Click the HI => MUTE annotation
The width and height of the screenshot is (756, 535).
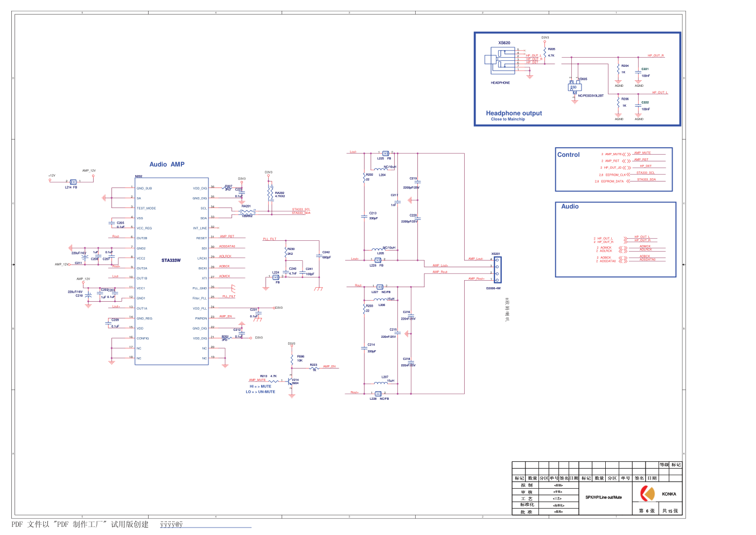coord(261,386)
